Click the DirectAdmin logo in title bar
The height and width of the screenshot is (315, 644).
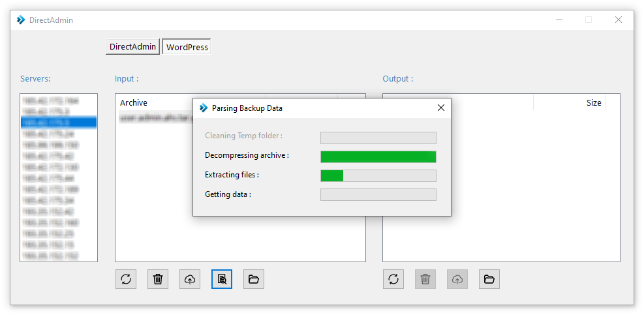click(x=21, y=20)
